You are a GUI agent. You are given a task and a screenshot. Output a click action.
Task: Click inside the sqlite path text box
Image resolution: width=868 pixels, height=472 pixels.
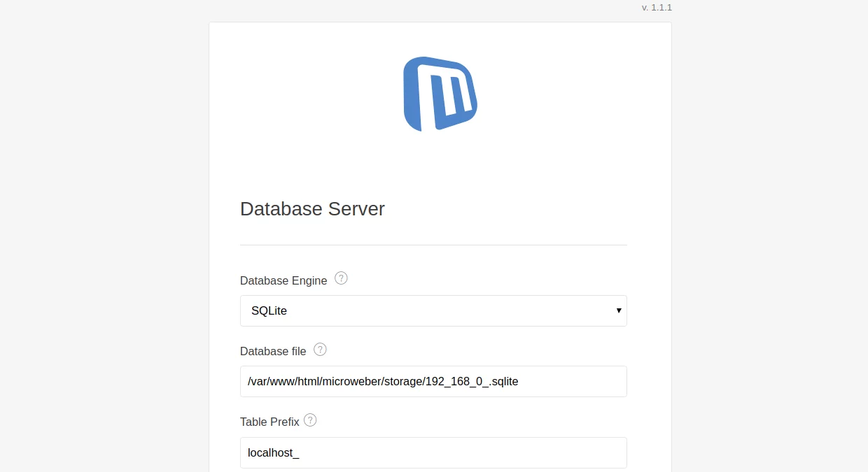tap(433, 381)
